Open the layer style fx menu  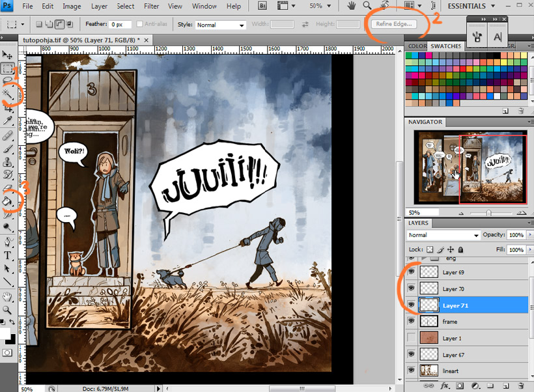[445, 386]
